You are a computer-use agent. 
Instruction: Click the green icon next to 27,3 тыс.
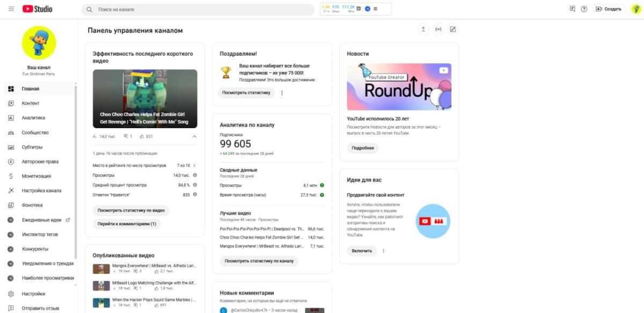(x=322, y=195)
